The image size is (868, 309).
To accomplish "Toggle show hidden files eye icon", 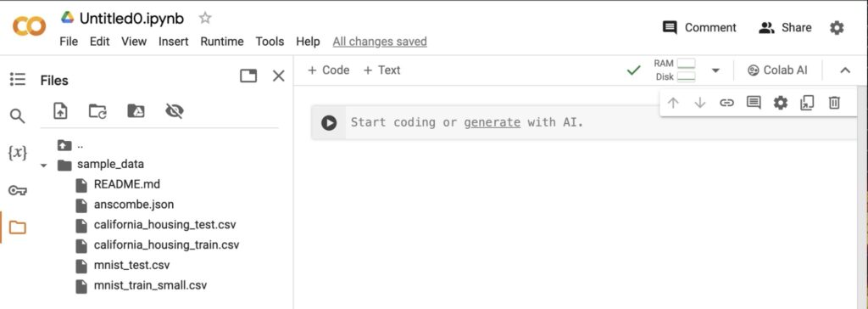I will point(175,111).
